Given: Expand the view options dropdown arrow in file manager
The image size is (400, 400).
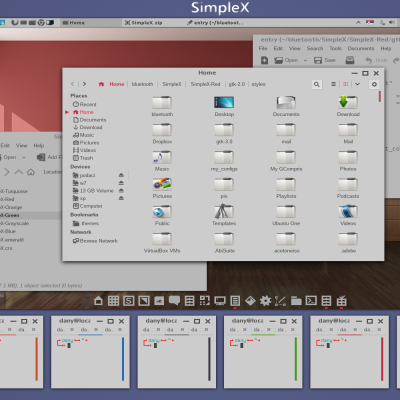Looking at the screenshot, I should [357, 84].
